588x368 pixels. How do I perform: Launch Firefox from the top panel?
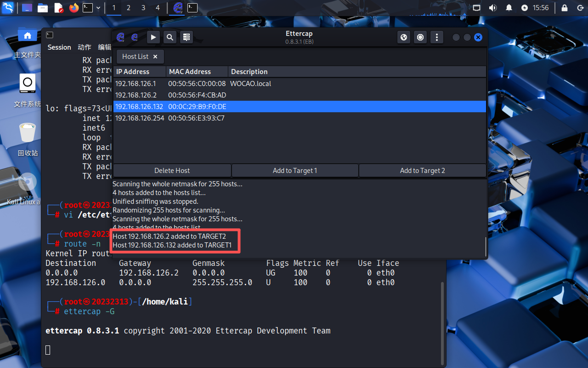pyautogui.click(x=74, y=8)
